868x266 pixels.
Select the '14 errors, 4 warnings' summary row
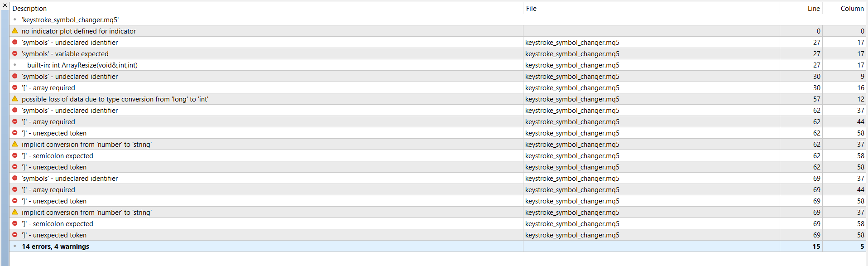55,247
